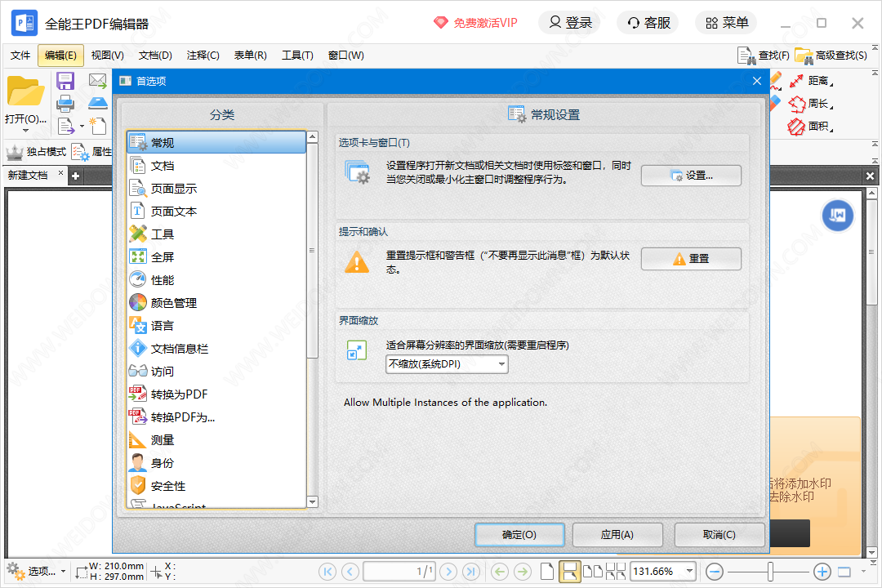The width and height of the screenshot is (882, 588).
Task: Click the blue scanner icon
Action: click(x=98, y=103)
